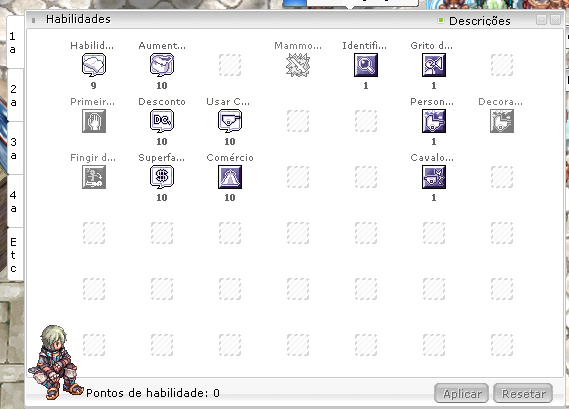Screen dimensions: 569x409
Task: Select the Primeir... hand skill icon
Action: point(94,121)
